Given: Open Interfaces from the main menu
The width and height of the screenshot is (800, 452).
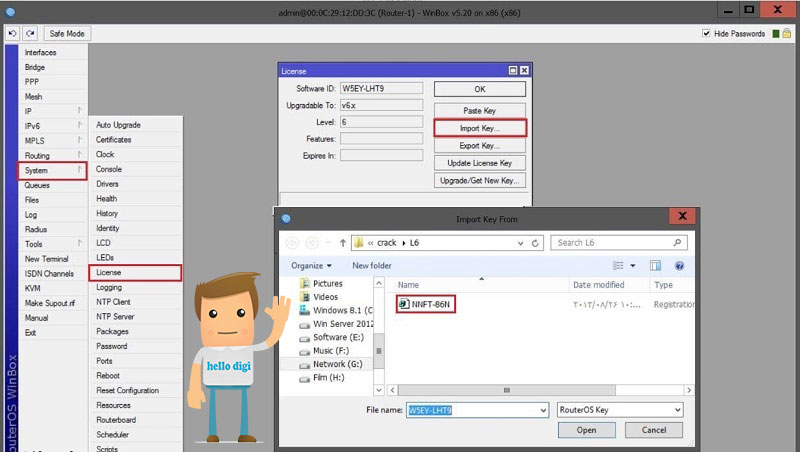Looking at the screenshot, I should [40, 53].
